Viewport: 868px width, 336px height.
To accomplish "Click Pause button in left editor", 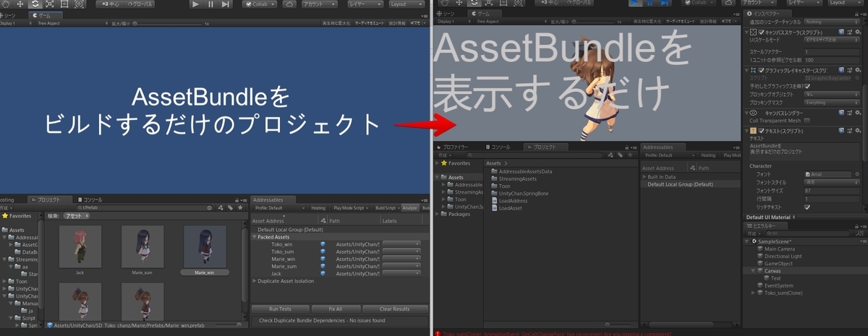I will pos(210,4).
